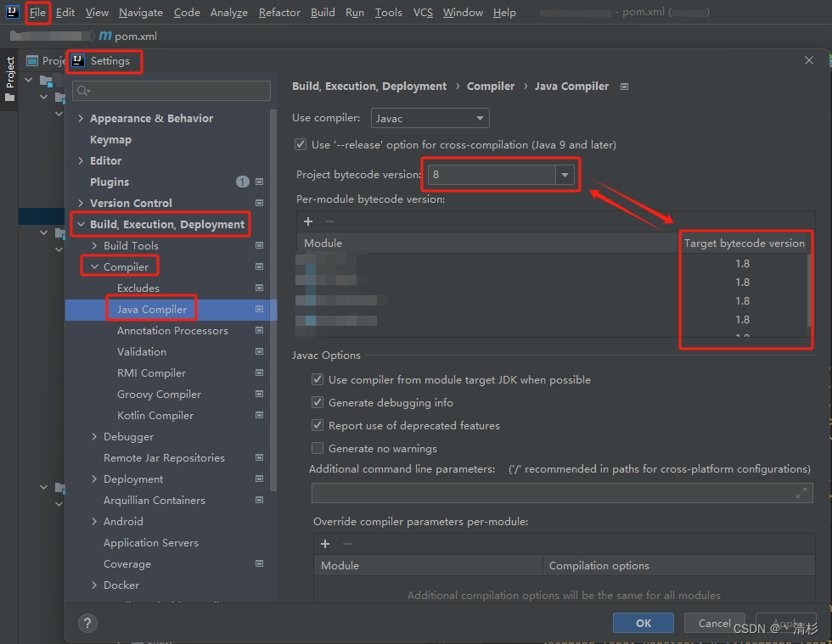
Task: Click project-level icon beside Plugins row
Action: (x=260, y=182)
